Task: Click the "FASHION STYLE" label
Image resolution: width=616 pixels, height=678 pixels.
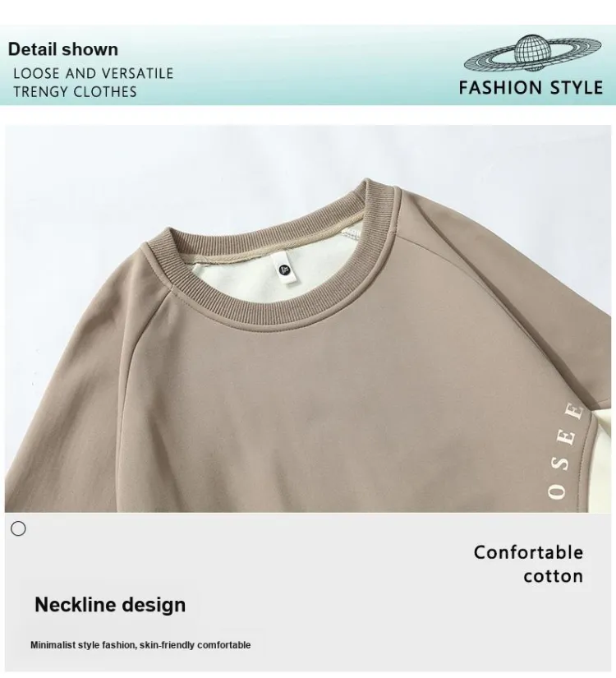Action: tap(531, 88)
